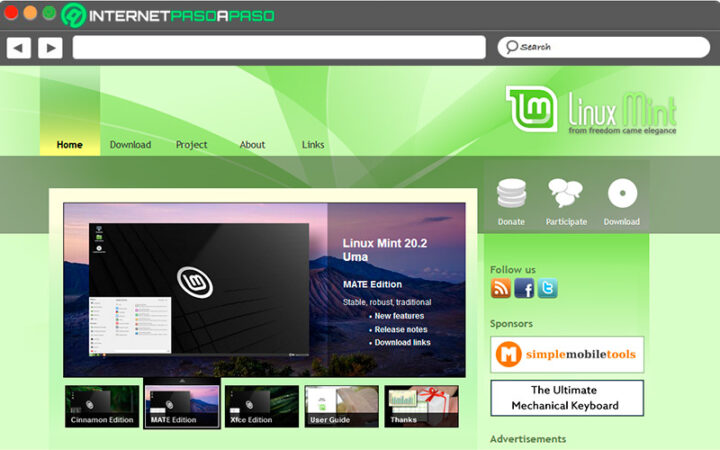
Task: Click the Download disc icon
Action: point(622,194)
